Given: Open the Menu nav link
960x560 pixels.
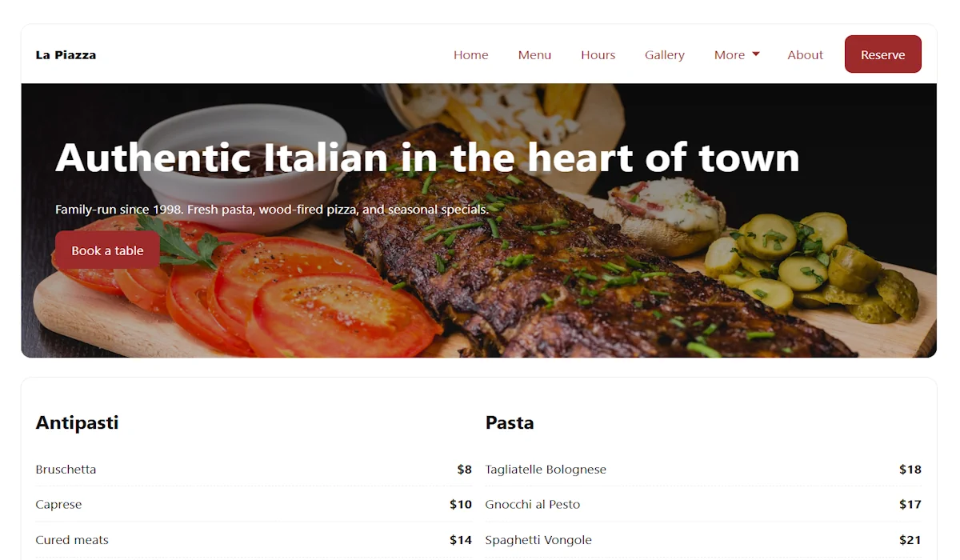Looking at the screenshot, I should click(x=534, y=54).
